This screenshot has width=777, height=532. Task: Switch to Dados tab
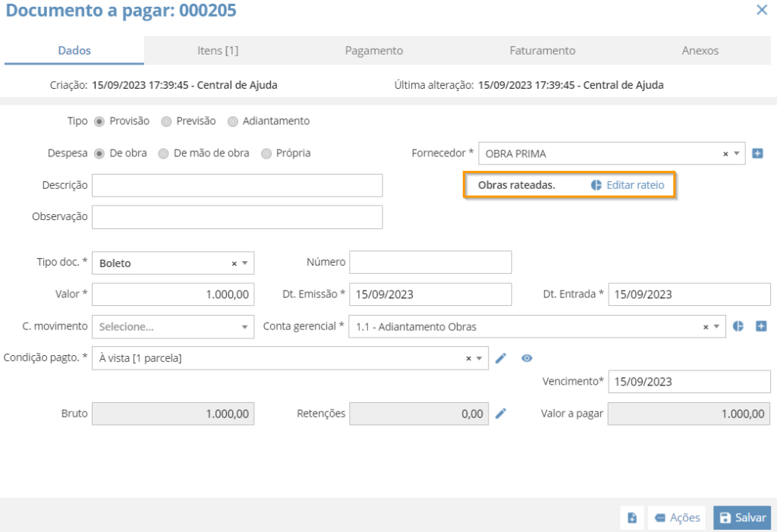pyautogui.click(x=74, y=50)
